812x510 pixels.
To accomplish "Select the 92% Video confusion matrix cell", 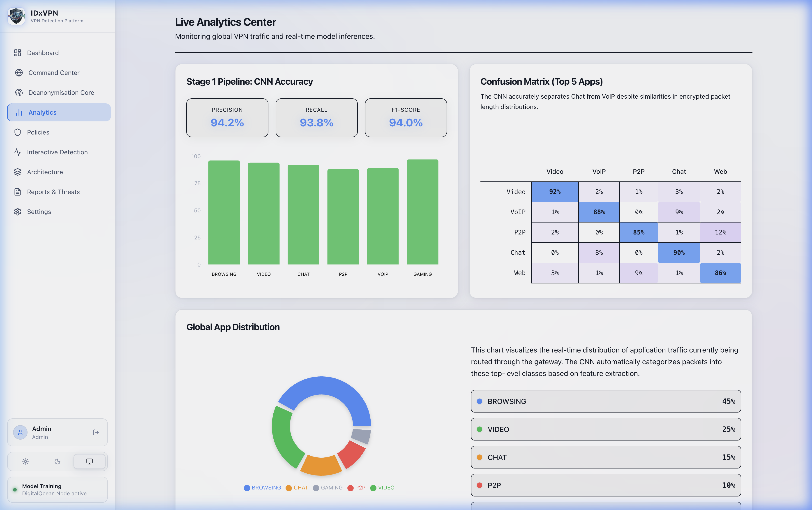I will point(554,192).
